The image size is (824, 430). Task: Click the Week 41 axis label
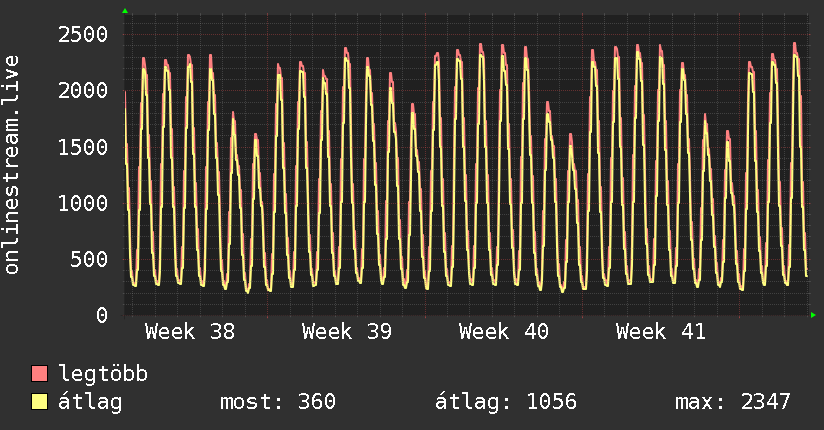tap(661, 332)
